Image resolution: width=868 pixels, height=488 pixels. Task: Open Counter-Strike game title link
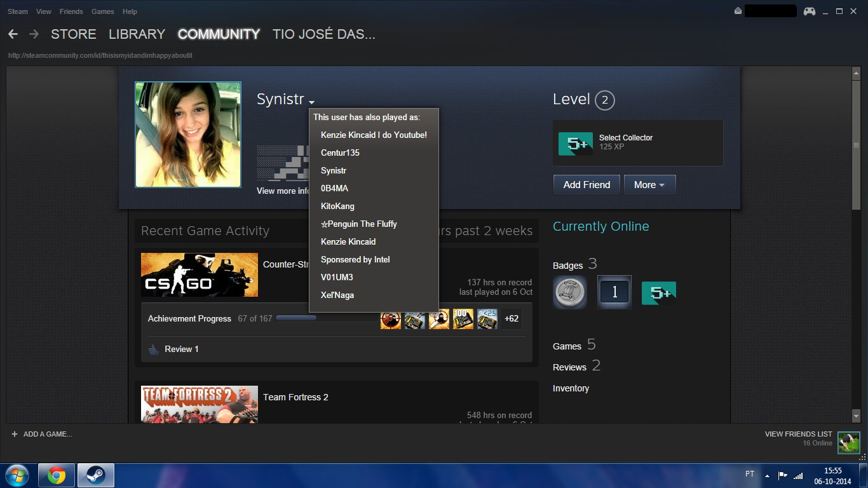point(286,264)
